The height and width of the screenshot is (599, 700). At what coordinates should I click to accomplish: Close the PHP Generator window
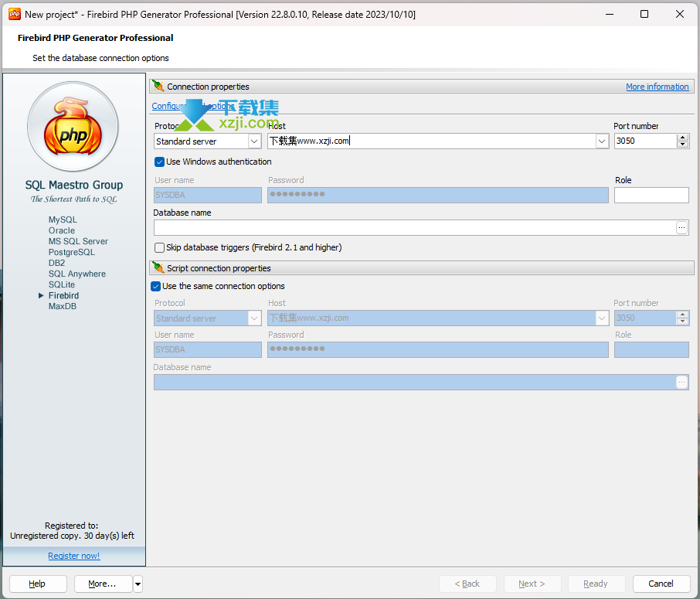680,14
